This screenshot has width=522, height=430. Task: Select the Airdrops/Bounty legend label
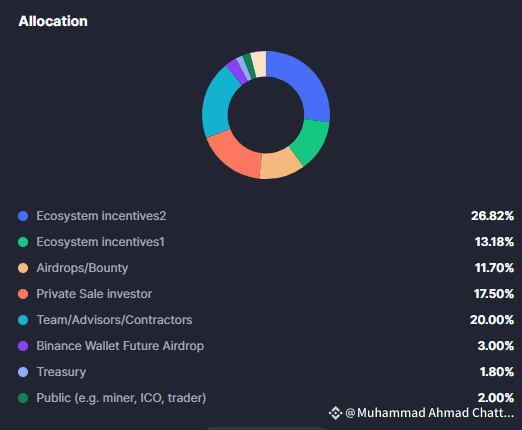pyautogui.click(x=82, y=268)
